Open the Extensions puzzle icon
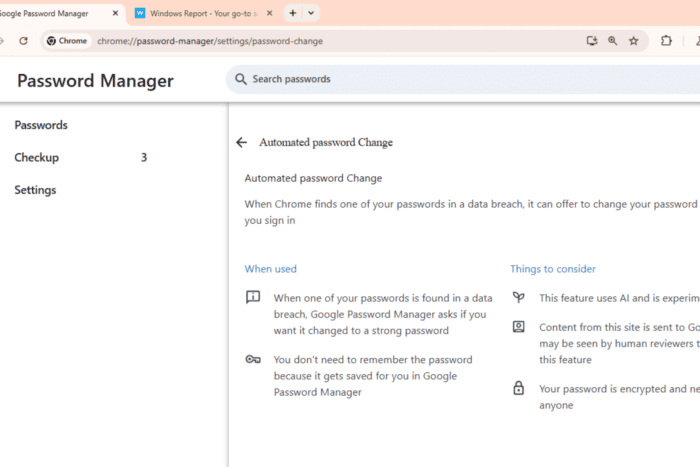This screenshot has height=467, width=700. (x=666, y=41)
